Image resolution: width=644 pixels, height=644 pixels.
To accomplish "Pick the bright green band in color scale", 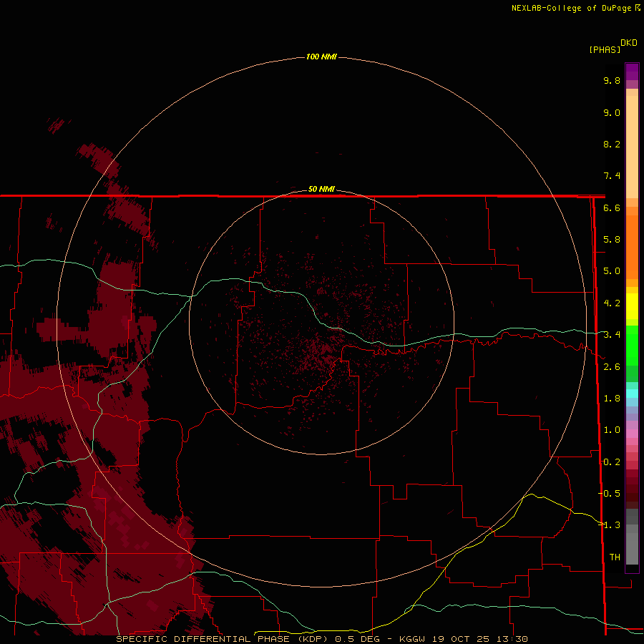I will [632, 345].
